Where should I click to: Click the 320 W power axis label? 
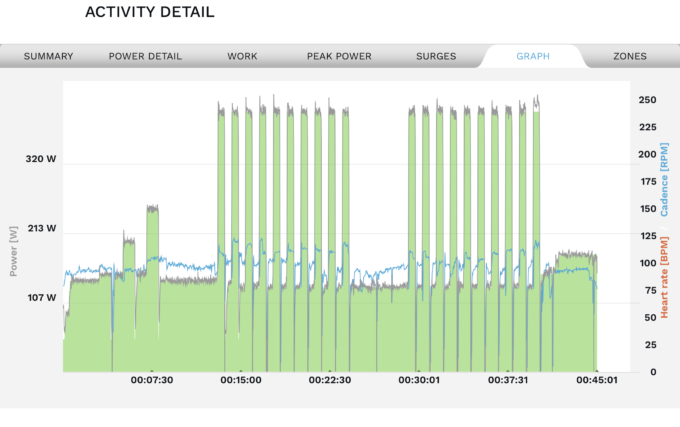pos(41,159)
